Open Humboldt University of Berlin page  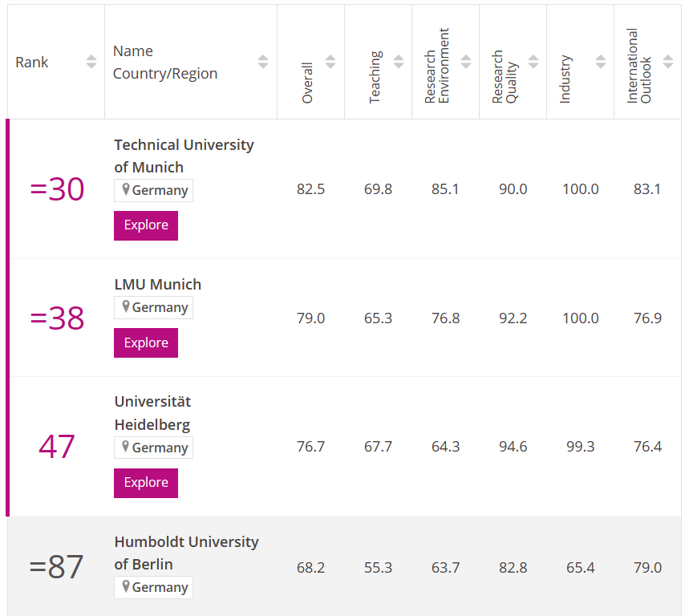point(186,553)
